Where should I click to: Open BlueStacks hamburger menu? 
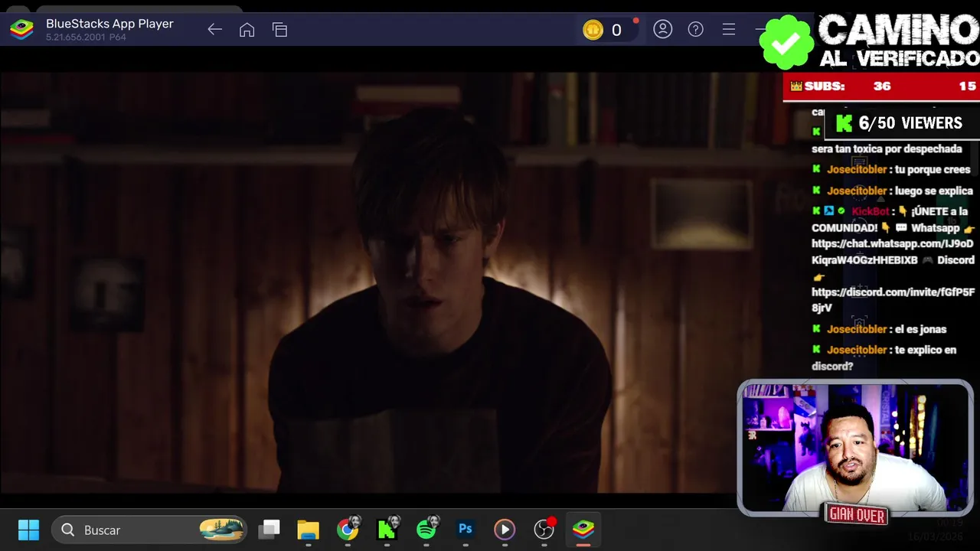[728, 29]
